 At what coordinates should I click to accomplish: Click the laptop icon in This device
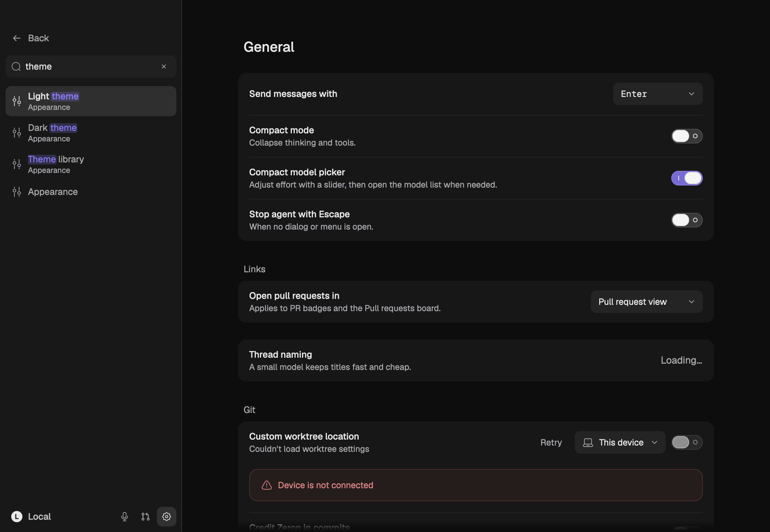pyautogui.click(x=588, y=442)
